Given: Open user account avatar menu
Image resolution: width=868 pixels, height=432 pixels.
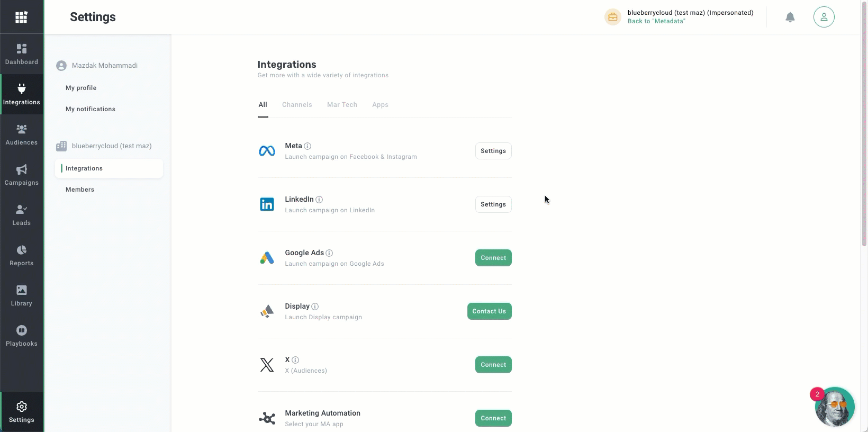Looking at the screenshot, I should 824,17.
